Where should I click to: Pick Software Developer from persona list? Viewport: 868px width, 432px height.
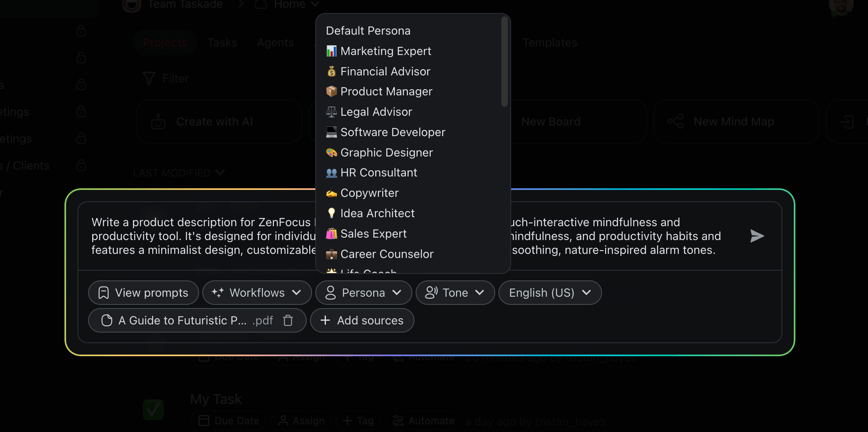point(392,132)
